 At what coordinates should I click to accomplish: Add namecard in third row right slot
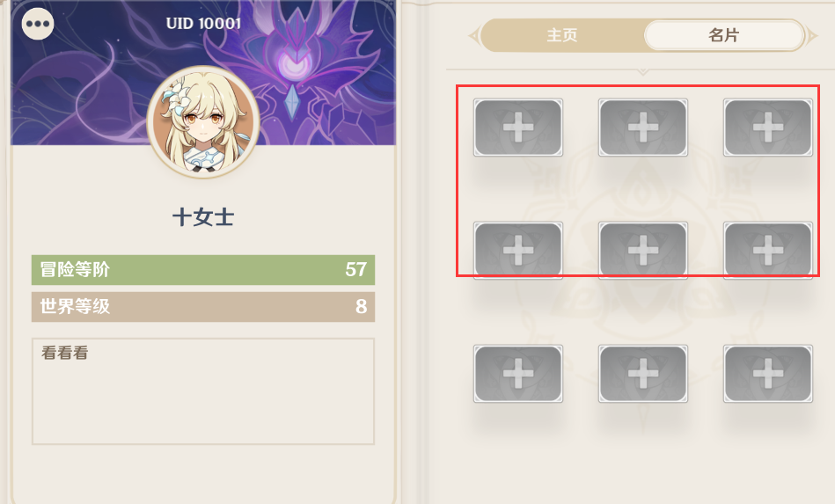coord(768,374)
